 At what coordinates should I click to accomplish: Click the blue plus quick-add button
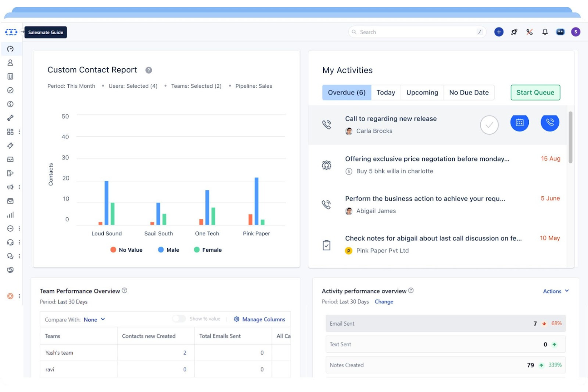click(x=499, y=31)
